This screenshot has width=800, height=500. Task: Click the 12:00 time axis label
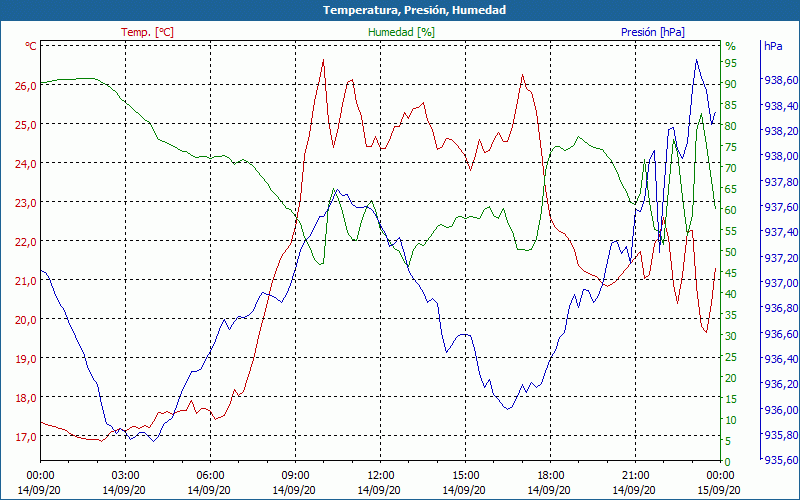[381, 476]
